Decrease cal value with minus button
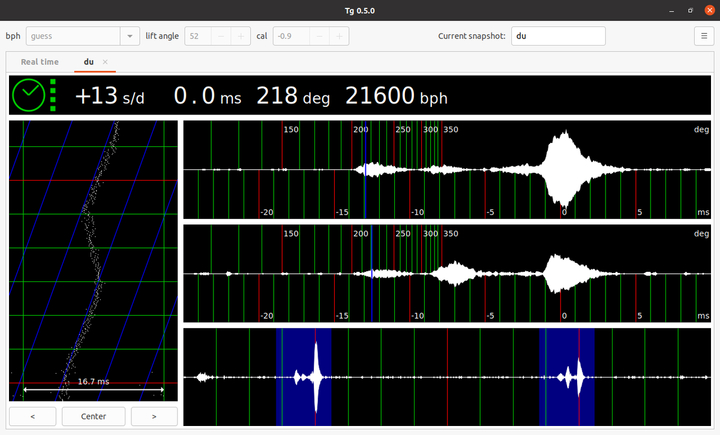 320,36
